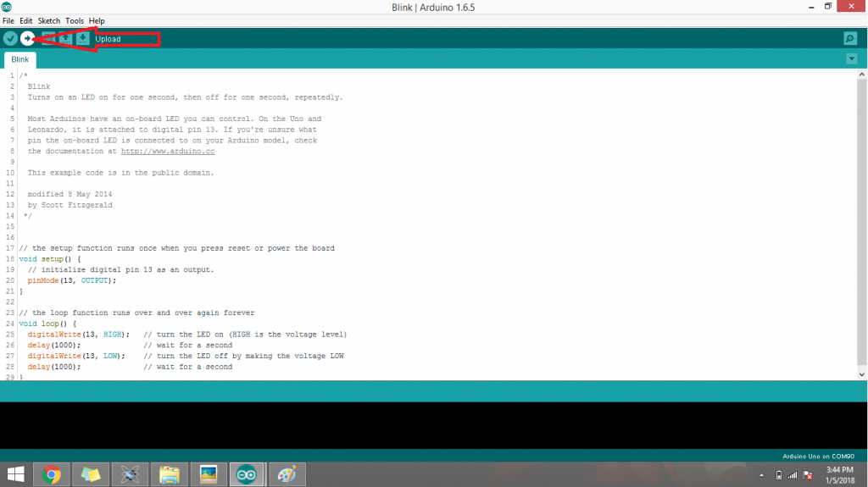Screen dimensions: 868x487
Task: Click the Windows Start button
Action: [x=15, y=474]
